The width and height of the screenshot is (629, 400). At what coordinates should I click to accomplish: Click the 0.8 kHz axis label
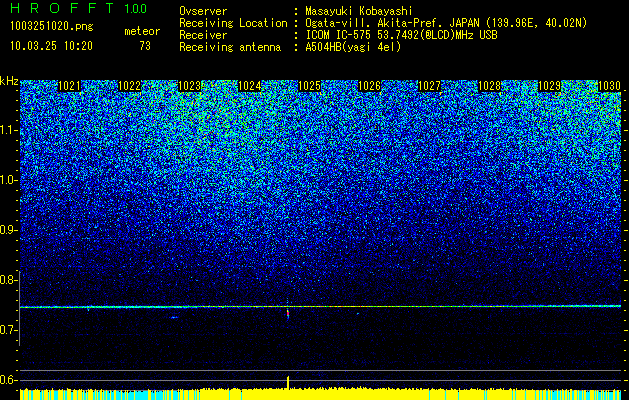coord(8,280)
